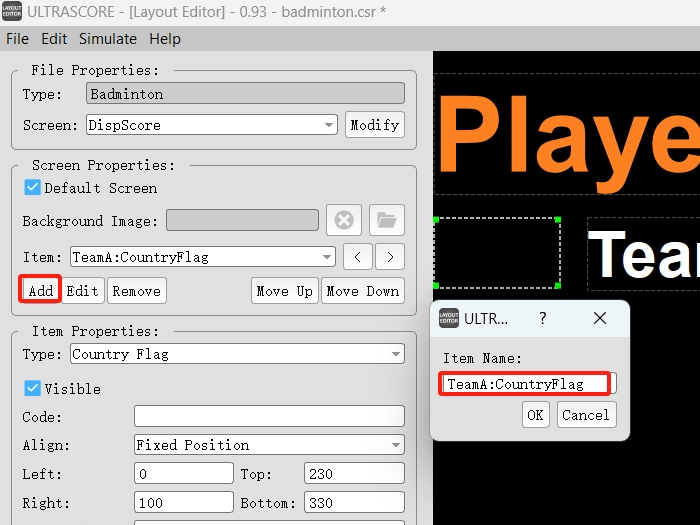Click the Item Name text field
This screenshot has height=525, width=700.
click(x=526, y=384)
